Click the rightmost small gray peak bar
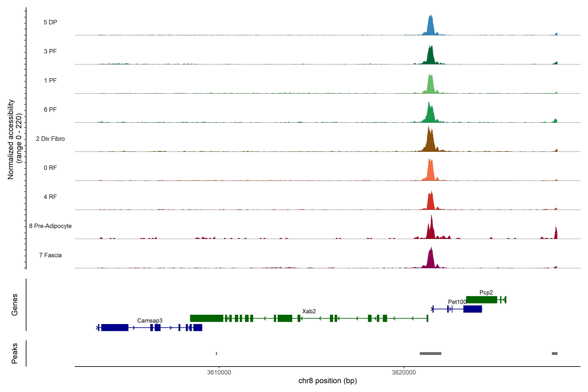This screenshot has height=392, width=588. coord(555,353)
